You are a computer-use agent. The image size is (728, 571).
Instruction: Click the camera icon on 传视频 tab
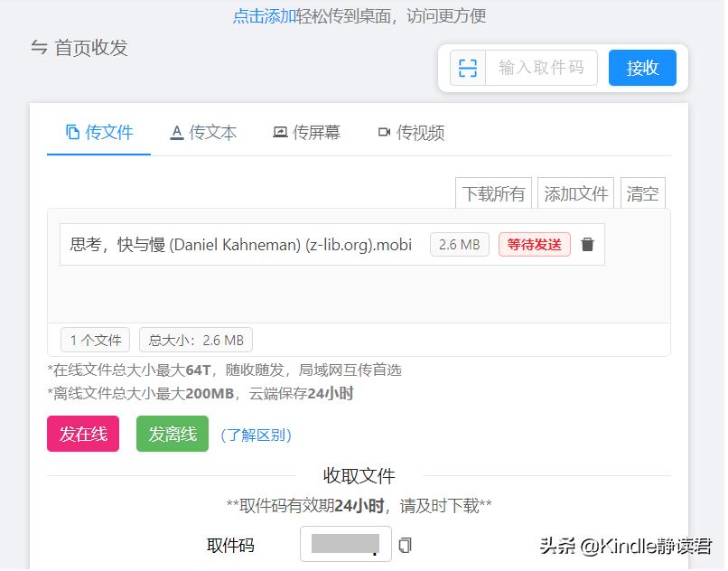click(383, 131)
